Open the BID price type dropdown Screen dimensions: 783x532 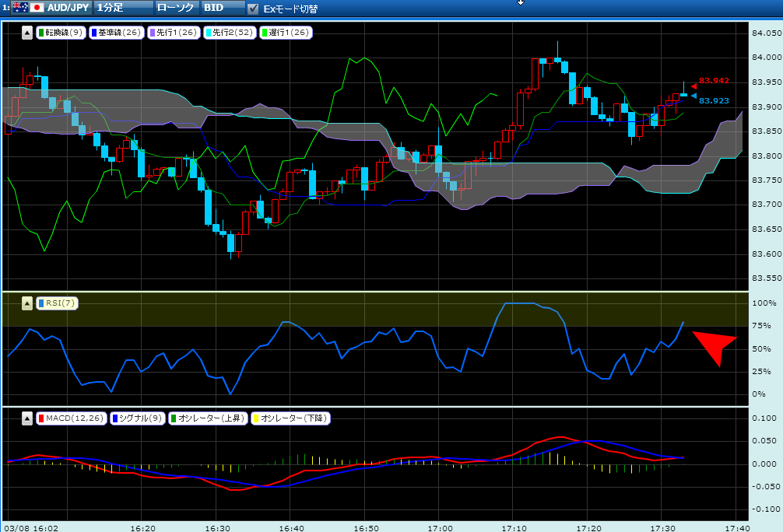[223, 8]
